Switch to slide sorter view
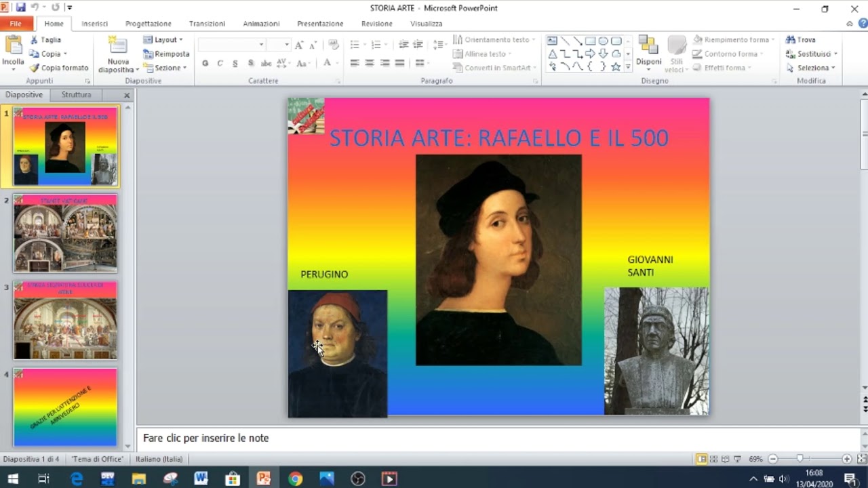Screen dimensions: 868x488 [714, 459]
